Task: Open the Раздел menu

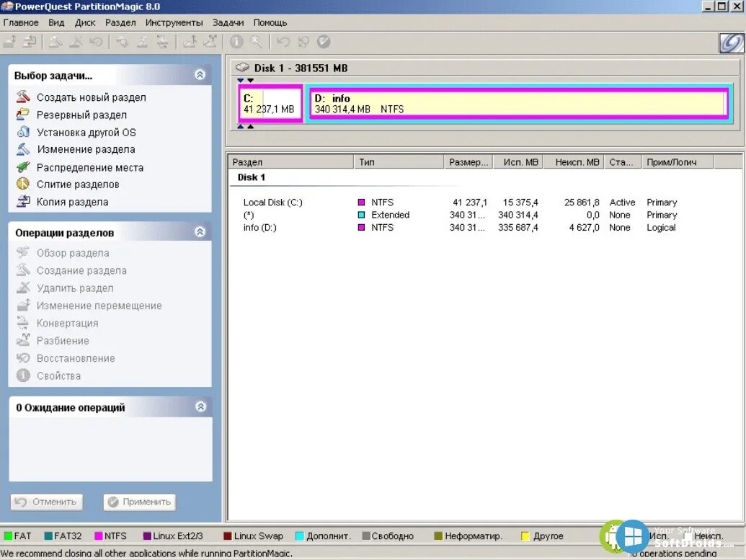Action: [120, 22]
